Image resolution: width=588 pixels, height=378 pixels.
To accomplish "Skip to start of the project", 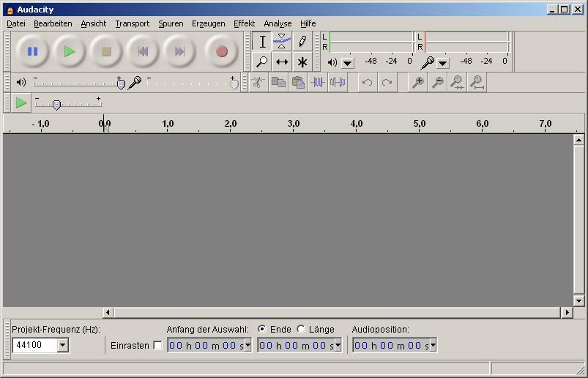I will coord(143,51).
